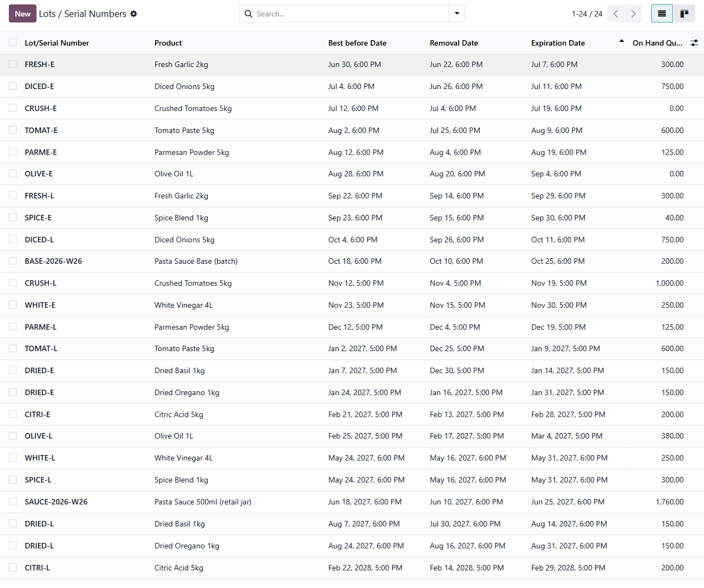704x588 pixels.
Task: Select the WHITE-L row checkbox
Action: tap(13, 458)
